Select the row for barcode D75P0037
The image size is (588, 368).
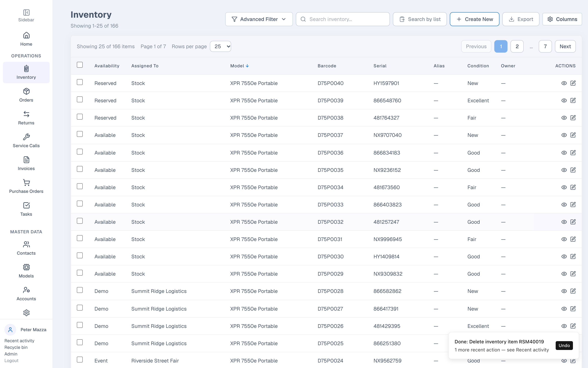80,134
